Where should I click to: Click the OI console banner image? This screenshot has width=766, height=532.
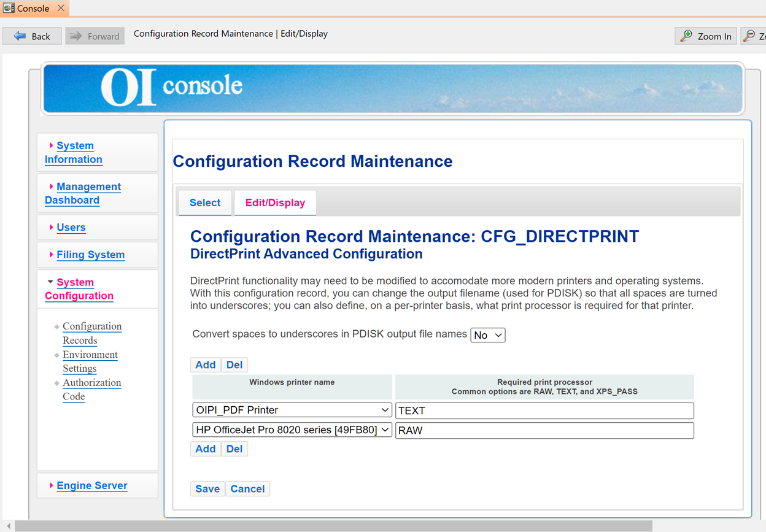(393, 89)
